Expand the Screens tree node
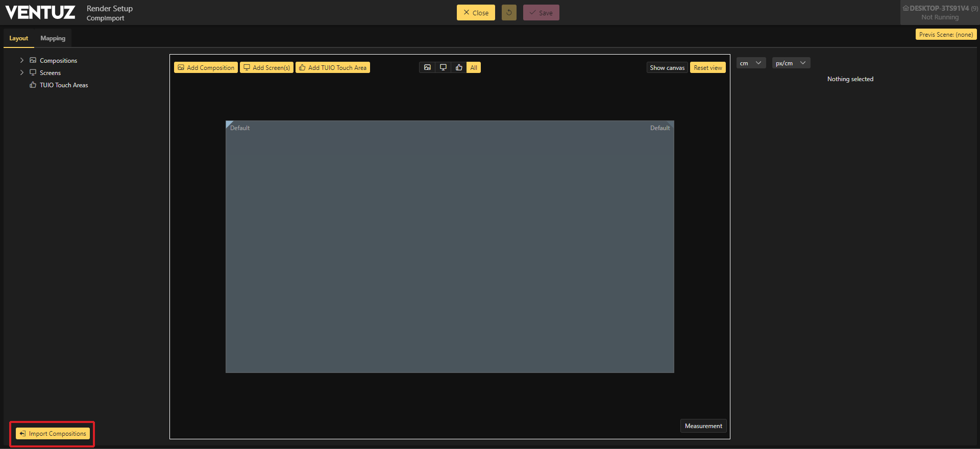The width and height of the screenshot is (980, 449). (x=22, y=73)
